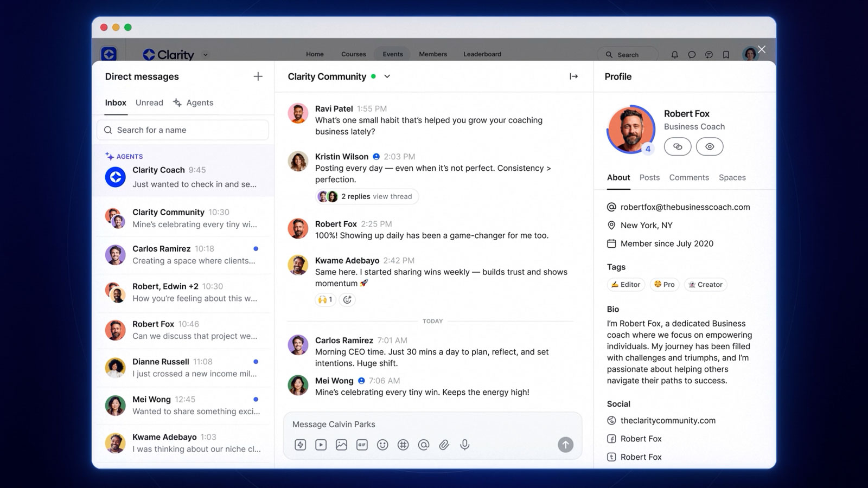Switch to the Unread messages tab
The height and width of the screenshot is (488, 868).
[149, 102]
